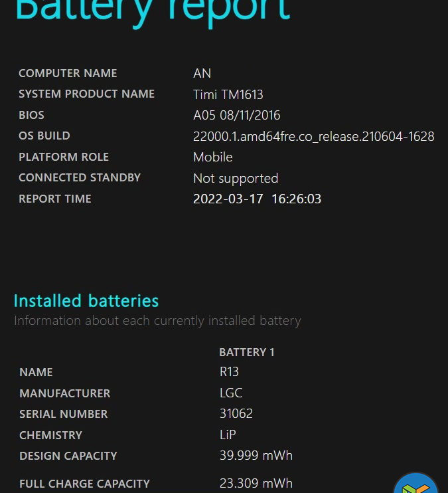Click the Installed batteries heading
This screenshot has width=448, height=493.
click(x=86, y=300)
